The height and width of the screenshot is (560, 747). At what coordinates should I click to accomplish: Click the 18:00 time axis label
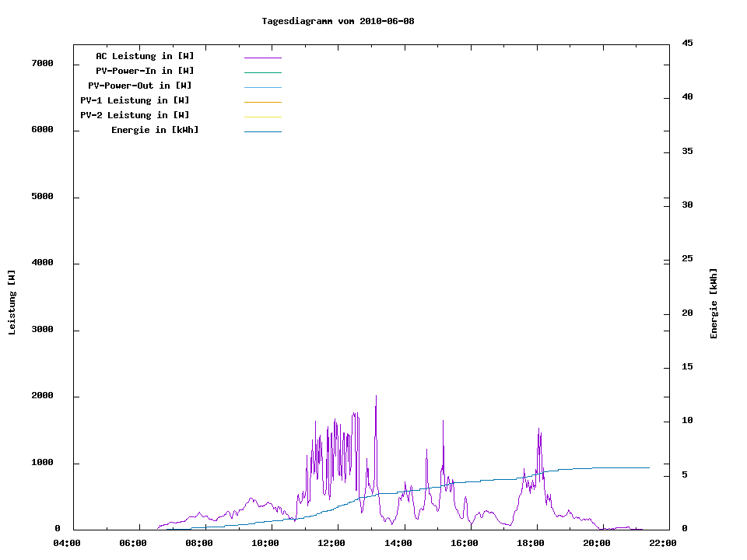[x=530, y=543]
